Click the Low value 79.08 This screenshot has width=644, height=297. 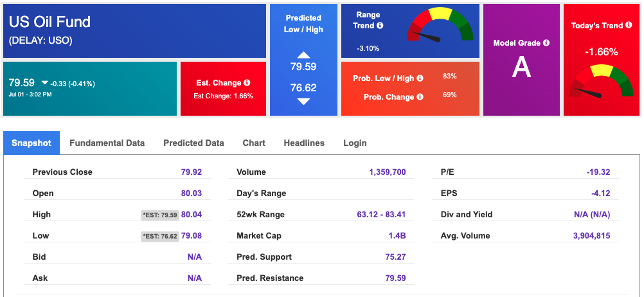[192, 236]
